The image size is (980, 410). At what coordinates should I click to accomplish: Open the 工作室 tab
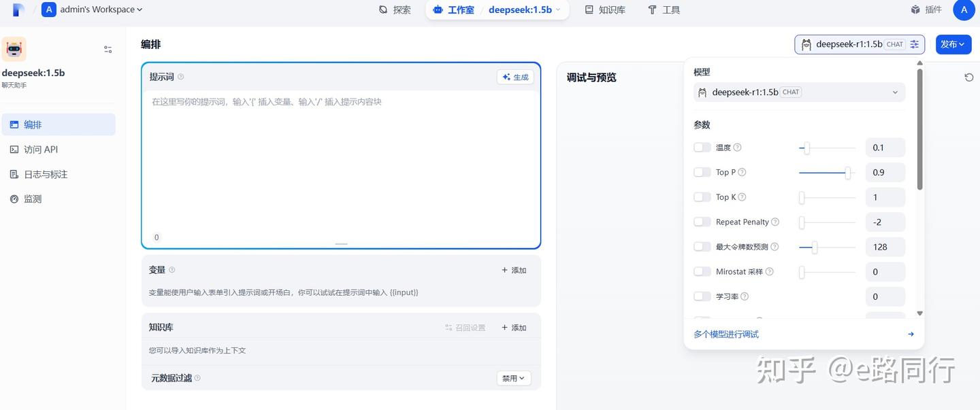pos(454,10)
